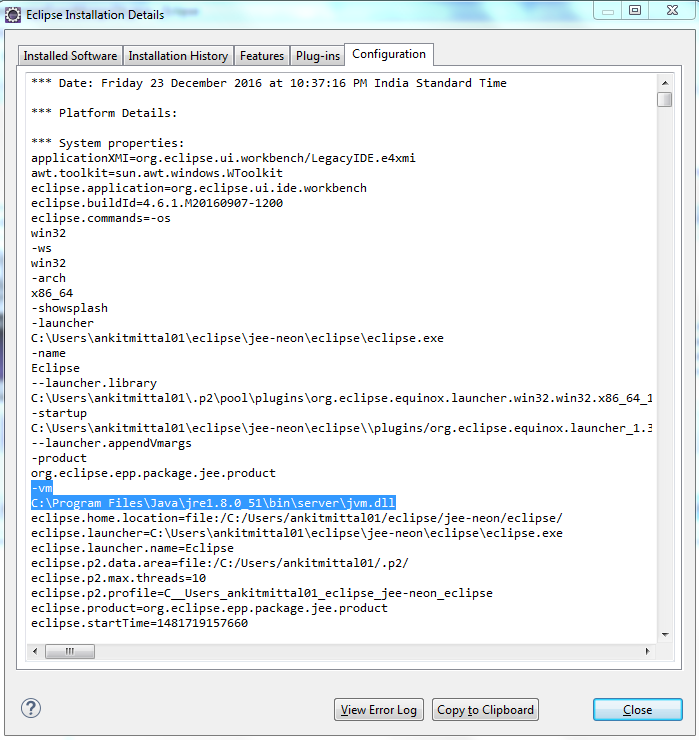Click the eclipse.p2.max.threads=10 line

click(x=118, y=578)
